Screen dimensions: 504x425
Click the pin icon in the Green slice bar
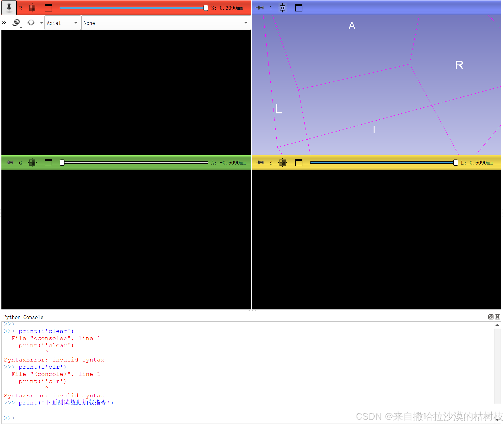[10, 163]
